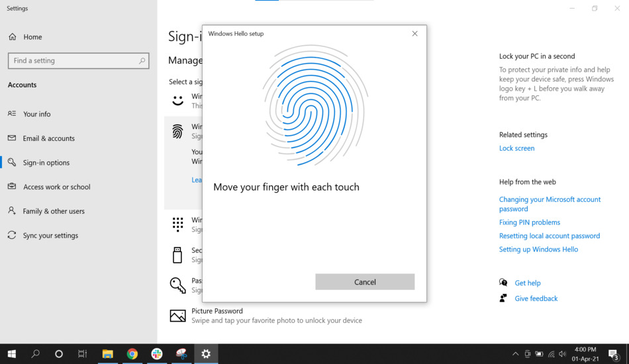The height and width of the screenshot is (364, 629).
Task: Open the app left of Settings on taskbar
Action: [181, 354]
